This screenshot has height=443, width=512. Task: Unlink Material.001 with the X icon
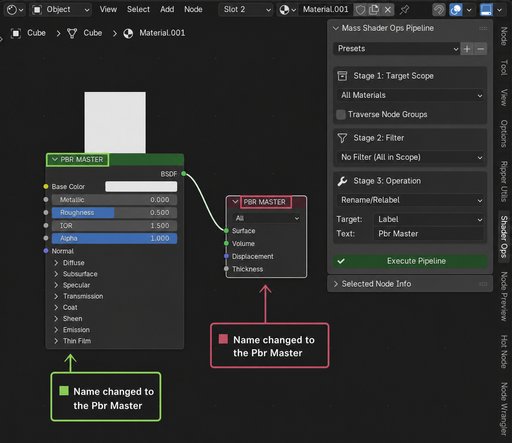point(388,10)
